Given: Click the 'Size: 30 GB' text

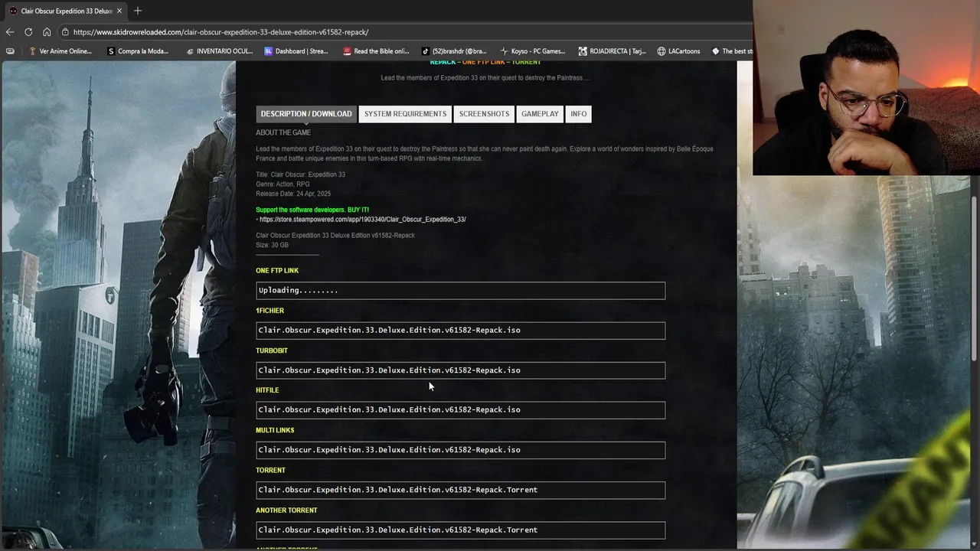Looking at the screenshot, I should [x=272, y=245].
